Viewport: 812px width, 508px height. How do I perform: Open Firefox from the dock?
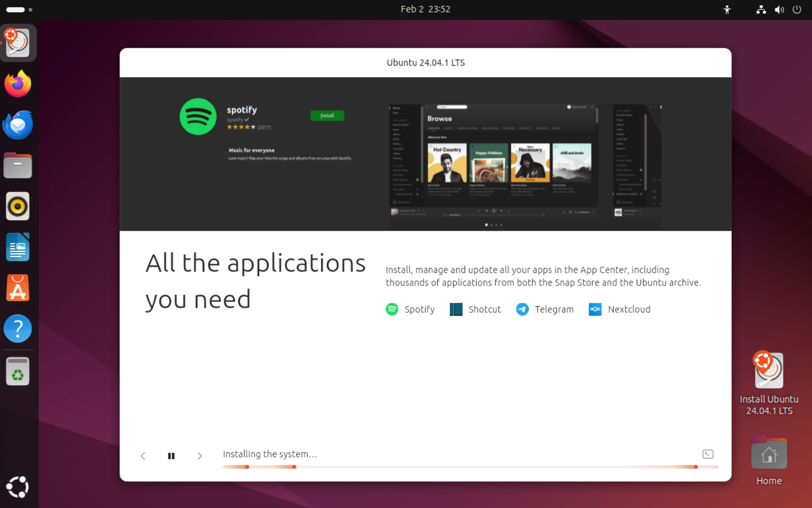[18, 84]
